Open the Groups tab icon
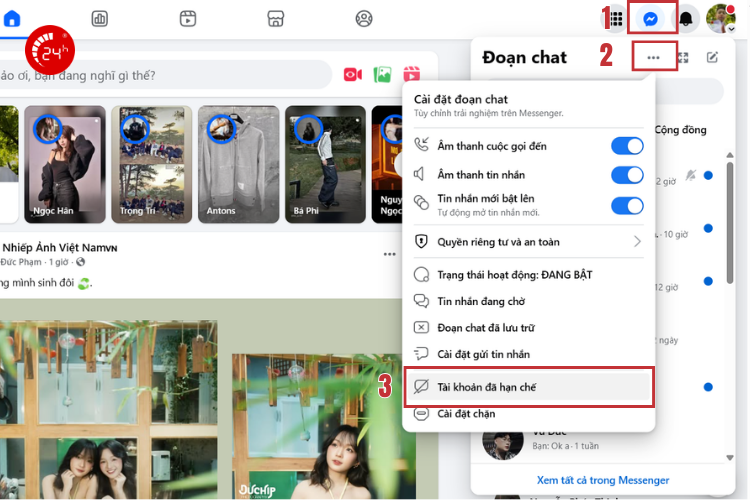This screenshot has width=750, height=500. (364, 19)
